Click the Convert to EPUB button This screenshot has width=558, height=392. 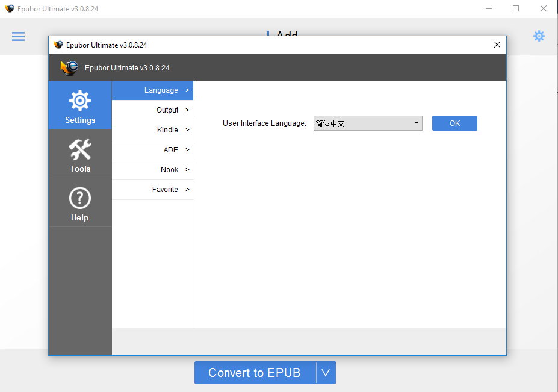pyautogui.click(x=255, y=373)
